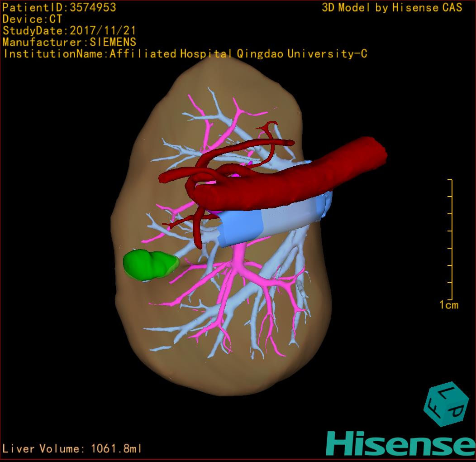Click the 1cm scale bar label
Viewport: 476px width, 462px height.
449,305
